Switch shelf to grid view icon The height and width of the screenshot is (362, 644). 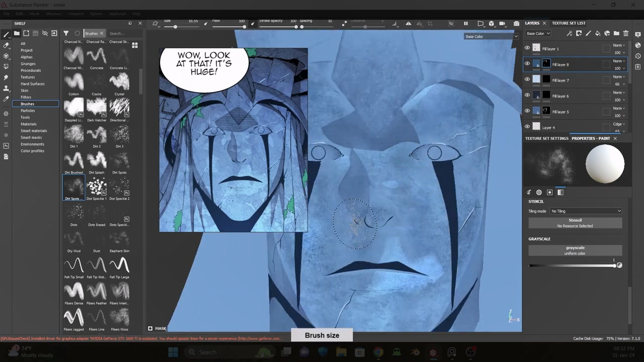pyautogui.click(x=135, y=45)
